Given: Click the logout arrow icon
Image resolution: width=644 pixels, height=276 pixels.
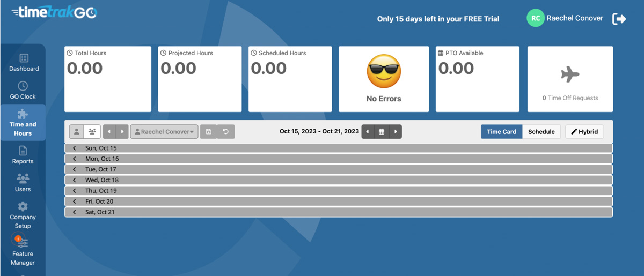Looking at the screenshot, I should [x=619, y=19].
